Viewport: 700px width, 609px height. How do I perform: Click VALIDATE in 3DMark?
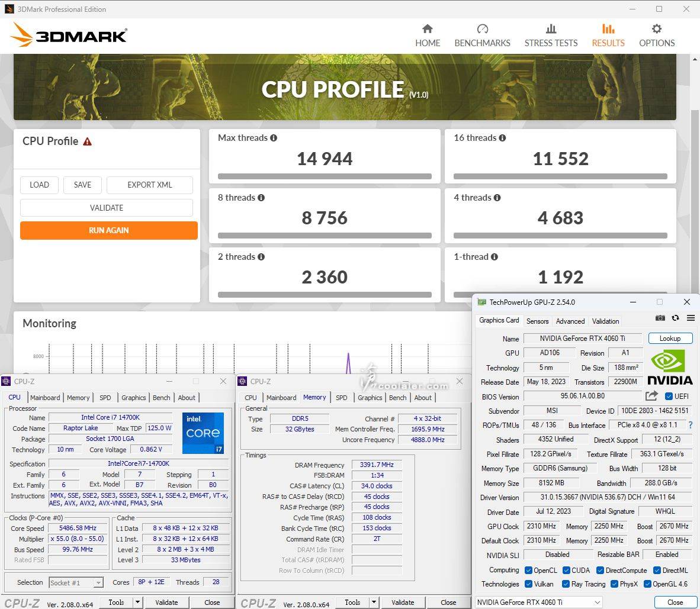(106, 208)
